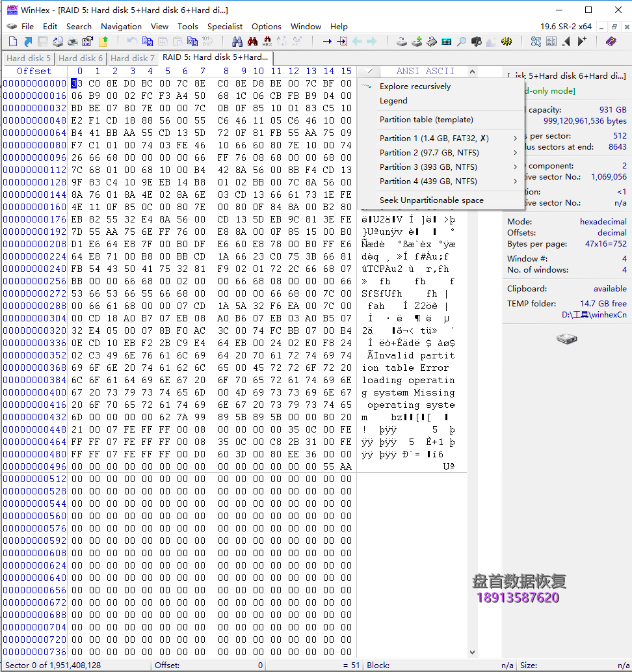Open the Specialist menu
Image resolution: width=632 pixels, height=672 pixels.
[224, 27]
